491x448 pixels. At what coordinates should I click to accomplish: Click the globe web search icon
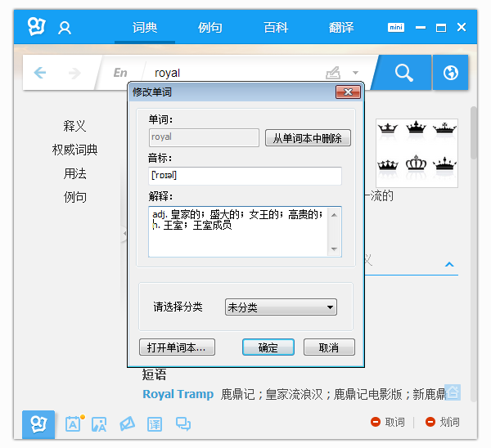[x=451, y=73]
